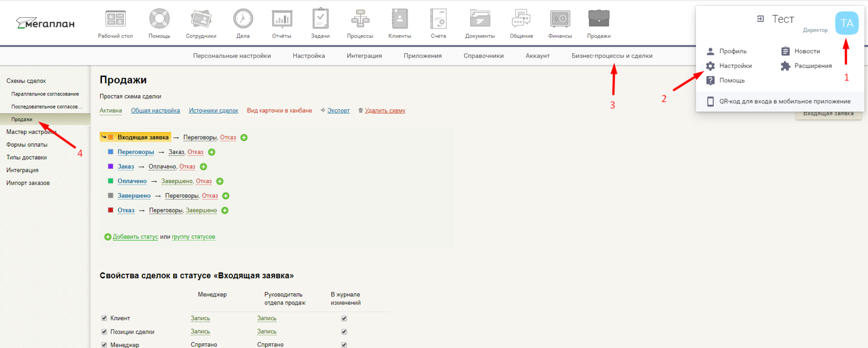Open the Дела clock icon
The width and height of the screenshot is (868, 348).
pos(243,19)
